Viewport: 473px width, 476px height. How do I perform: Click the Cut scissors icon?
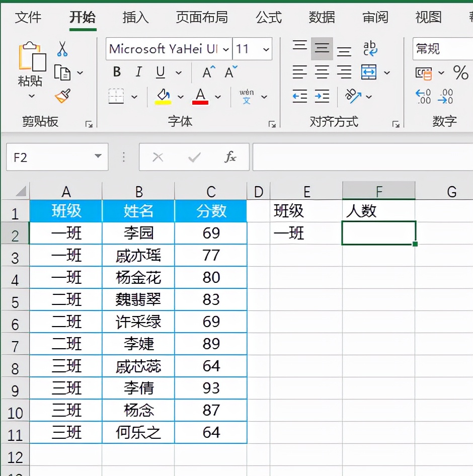(62, 49)
